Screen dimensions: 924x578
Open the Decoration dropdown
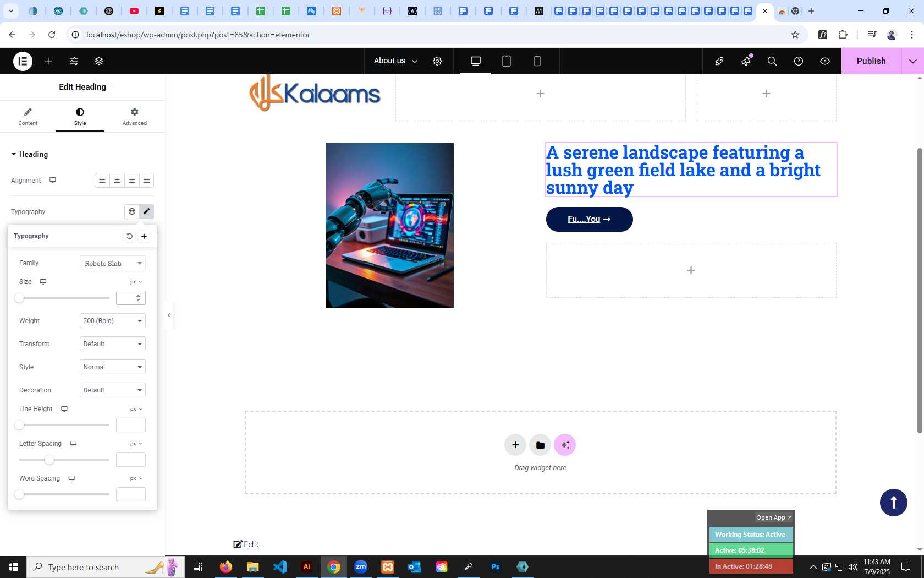click(113, 390)
